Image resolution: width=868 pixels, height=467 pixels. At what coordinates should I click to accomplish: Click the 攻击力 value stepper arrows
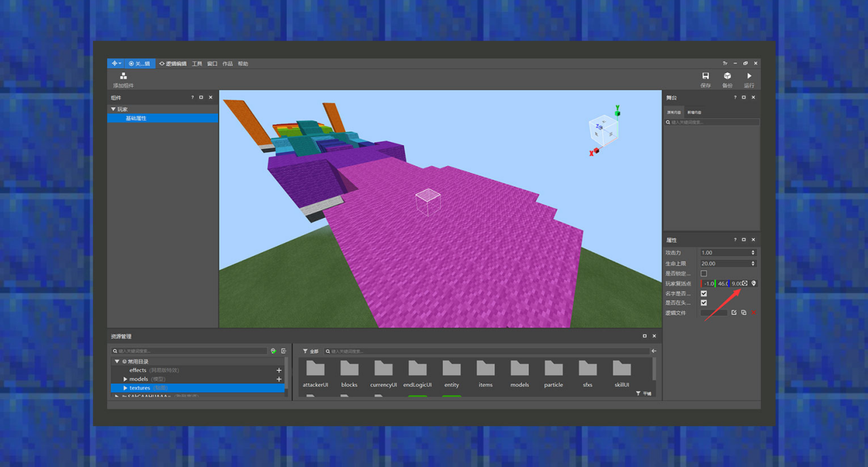click(753, 253)
